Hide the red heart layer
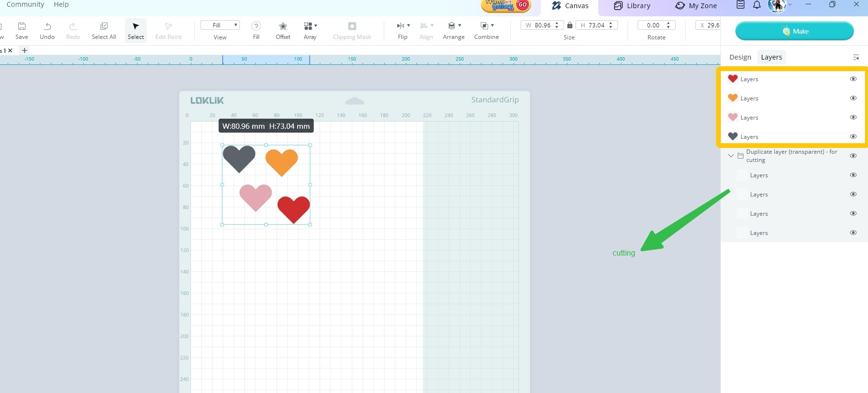The image size is (868, 393). (853, 79)
